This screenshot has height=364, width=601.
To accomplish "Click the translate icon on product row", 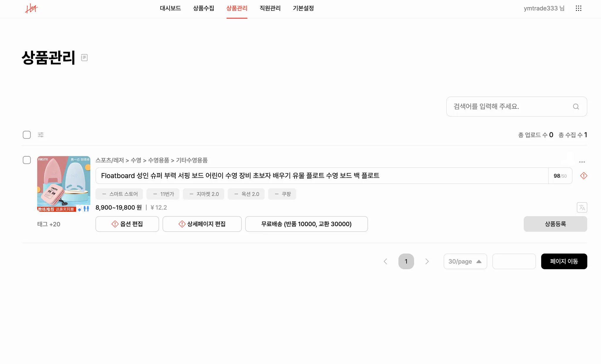I will tap(582, 207).
